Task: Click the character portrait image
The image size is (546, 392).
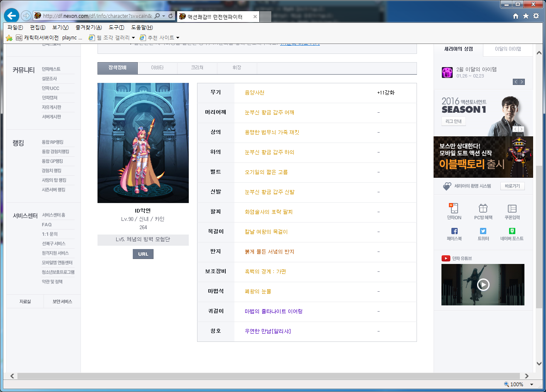Action: [143, 143]
